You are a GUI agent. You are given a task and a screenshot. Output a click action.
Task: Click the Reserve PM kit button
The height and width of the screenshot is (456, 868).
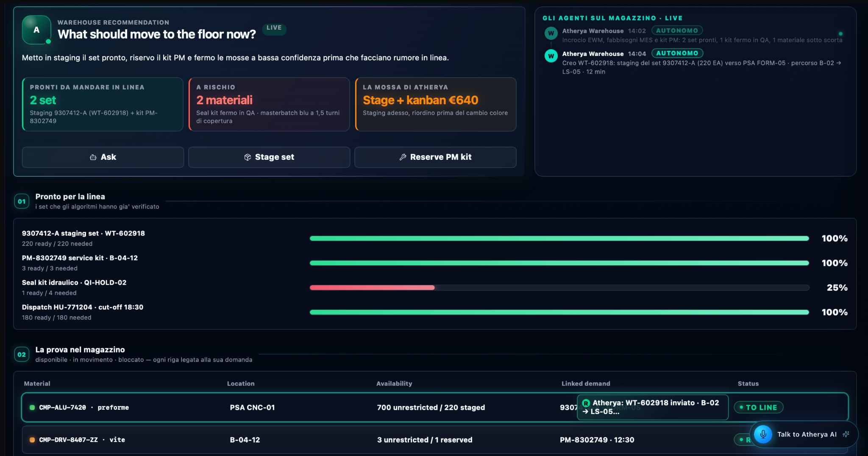point(435,157)
